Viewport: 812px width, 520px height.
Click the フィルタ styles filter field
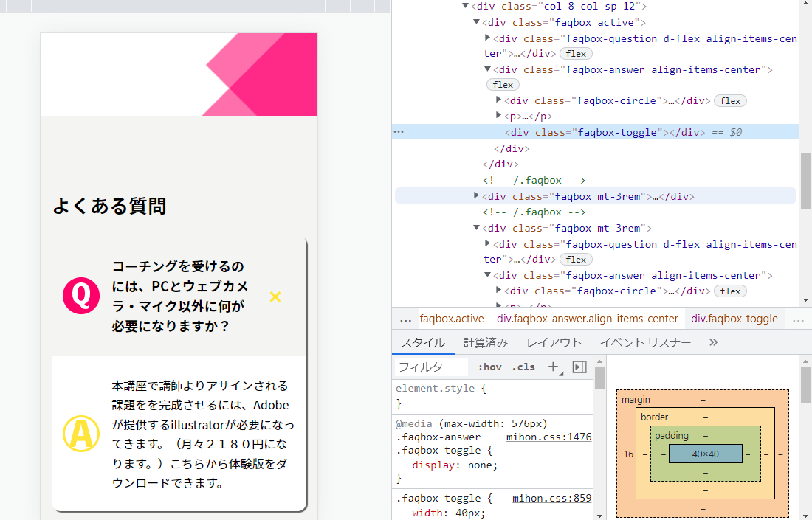click(x=431, y=367)
